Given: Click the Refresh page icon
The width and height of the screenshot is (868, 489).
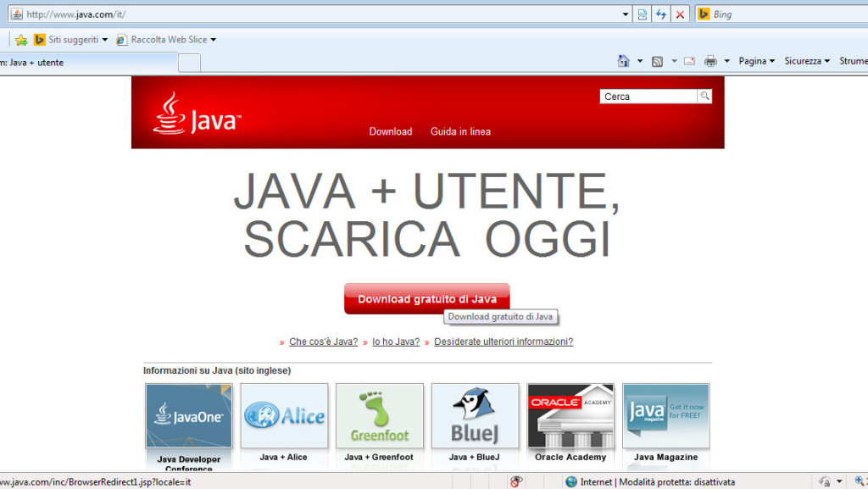Looking at the screenshot, I should tap(661, 14).
